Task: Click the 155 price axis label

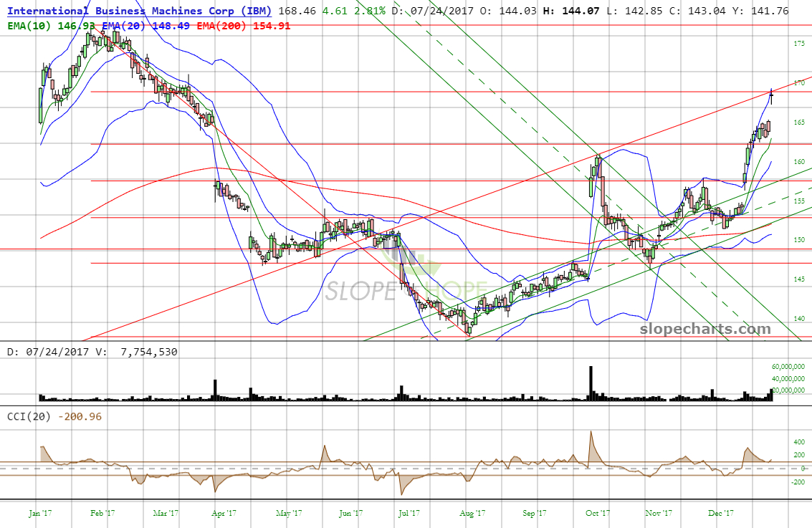Action: [x=799, y=201]
